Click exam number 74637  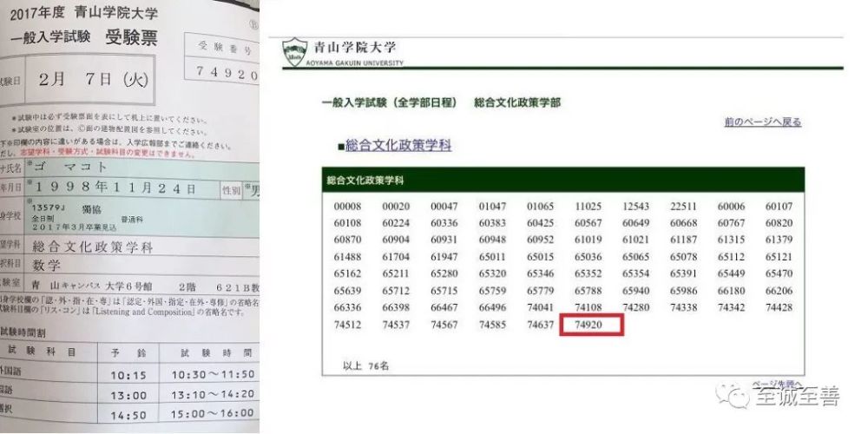pos(540,325)
